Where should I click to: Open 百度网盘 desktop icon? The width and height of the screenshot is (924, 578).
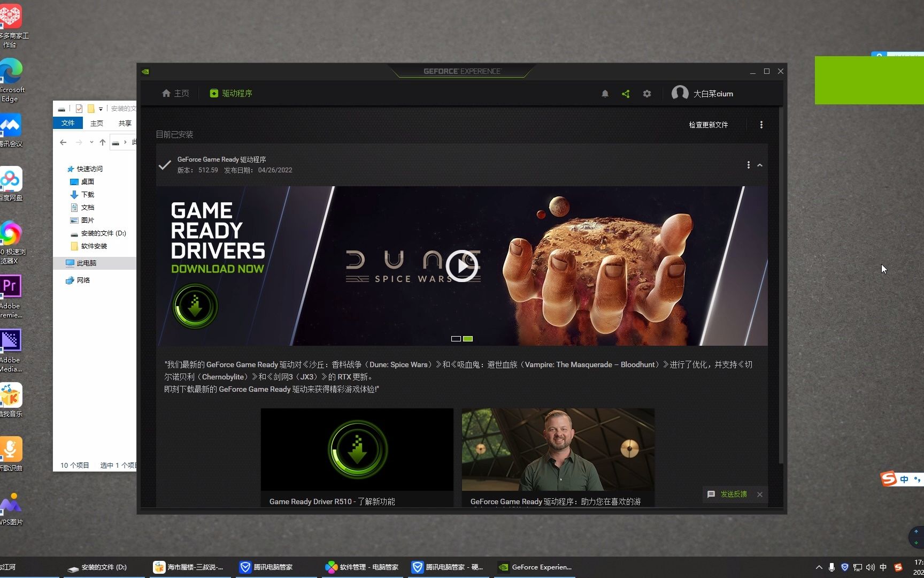coord(11,184)
